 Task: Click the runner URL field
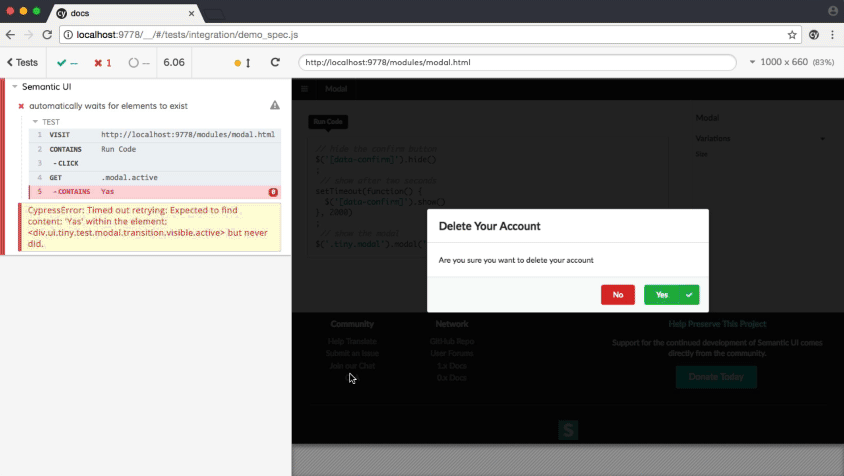517,62
